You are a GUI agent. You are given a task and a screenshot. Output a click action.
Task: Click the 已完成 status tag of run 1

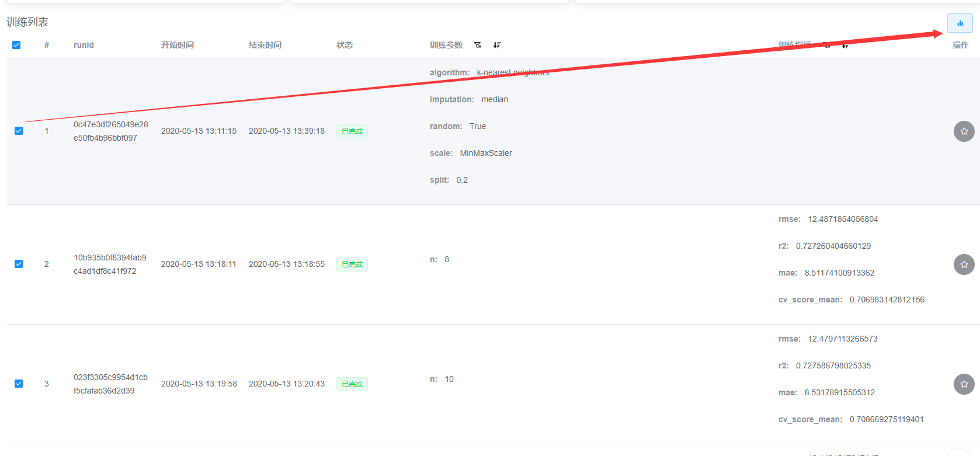pyautogui.click(x=352, y=131)
